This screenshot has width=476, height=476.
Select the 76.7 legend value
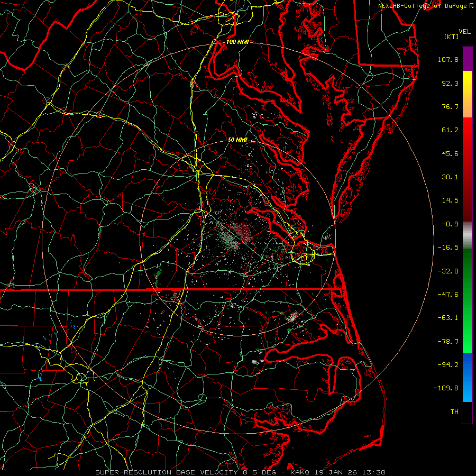pos(450,106)
